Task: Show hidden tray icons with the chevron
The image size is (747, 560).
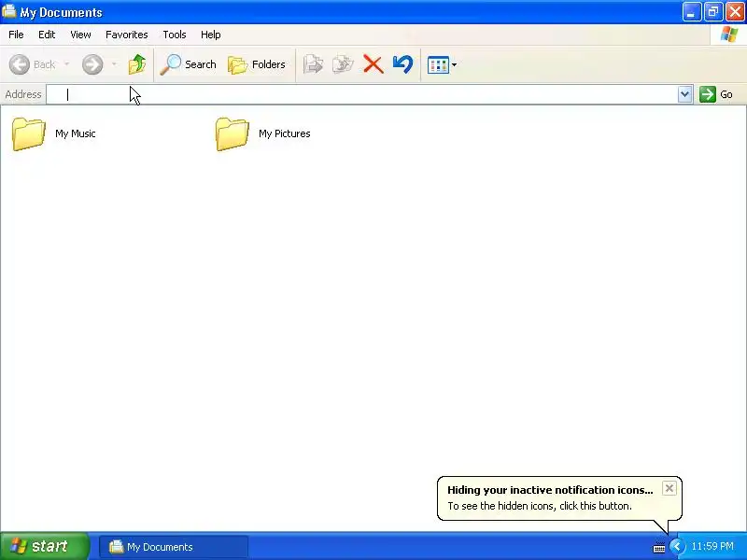Action: coord(677,546)
